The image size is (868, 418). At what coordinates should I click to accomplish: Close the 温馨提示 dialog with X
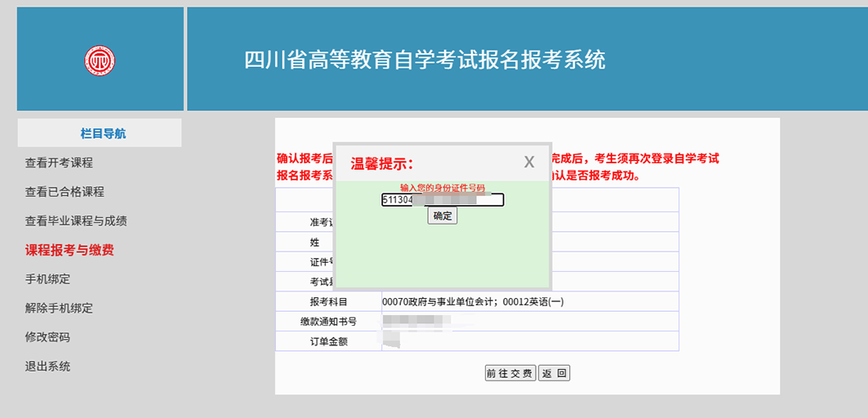point(529,162)
